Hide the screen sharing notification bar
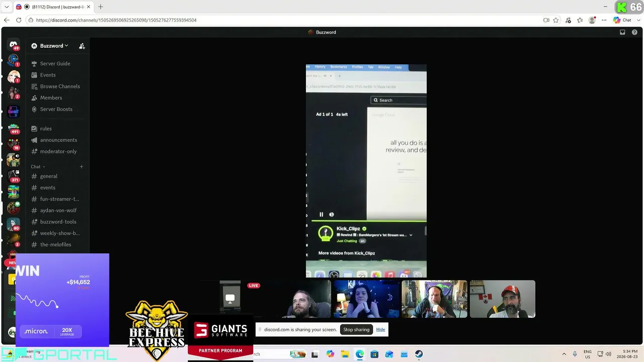Image resolution: width=644 pixels, height=362 pixels. click(380, 330)
